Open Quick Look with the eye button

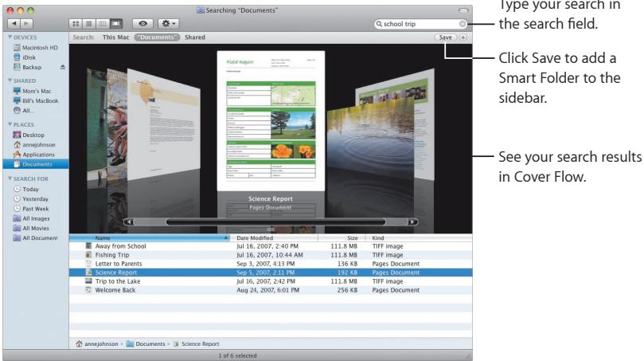(143, 24)
